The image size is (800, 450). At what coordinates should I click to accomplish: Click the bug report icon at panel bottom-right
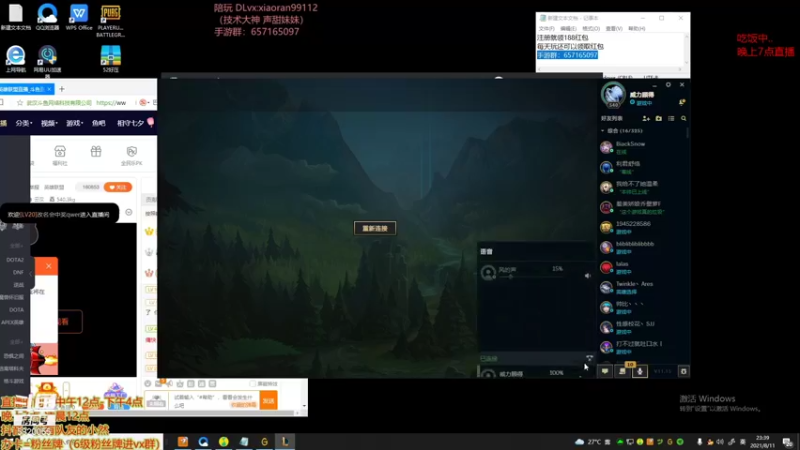684,371
